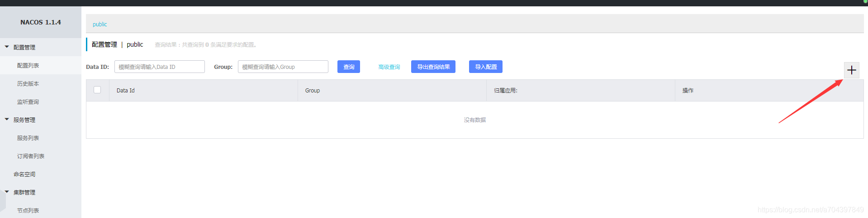Image resolution: width=868 pixels, height=218 pixels.
Task: Open 命名空间 in the sidebar
Action: [24, 174]
